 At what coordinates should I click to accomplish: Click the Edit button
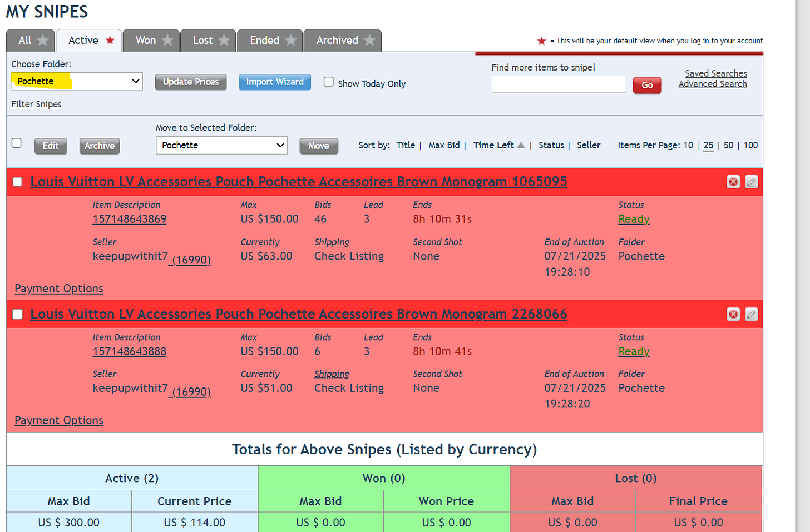(x=51, y=146)
